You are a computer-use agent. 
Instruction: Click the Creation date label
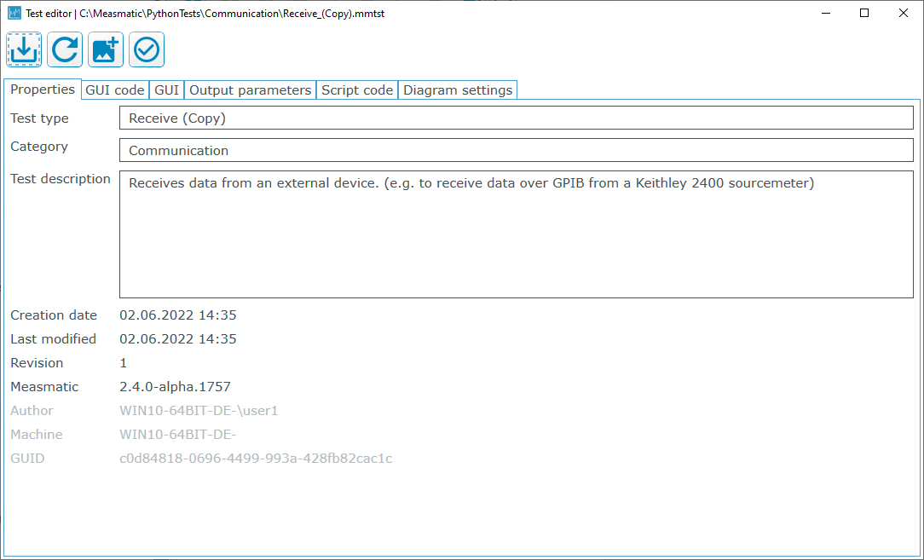point(54,315)
